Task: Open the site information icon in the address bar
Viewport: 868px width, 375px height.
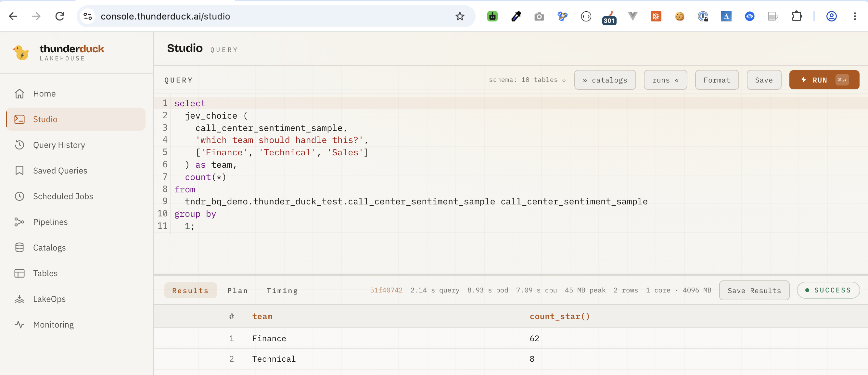Action: 88,16
